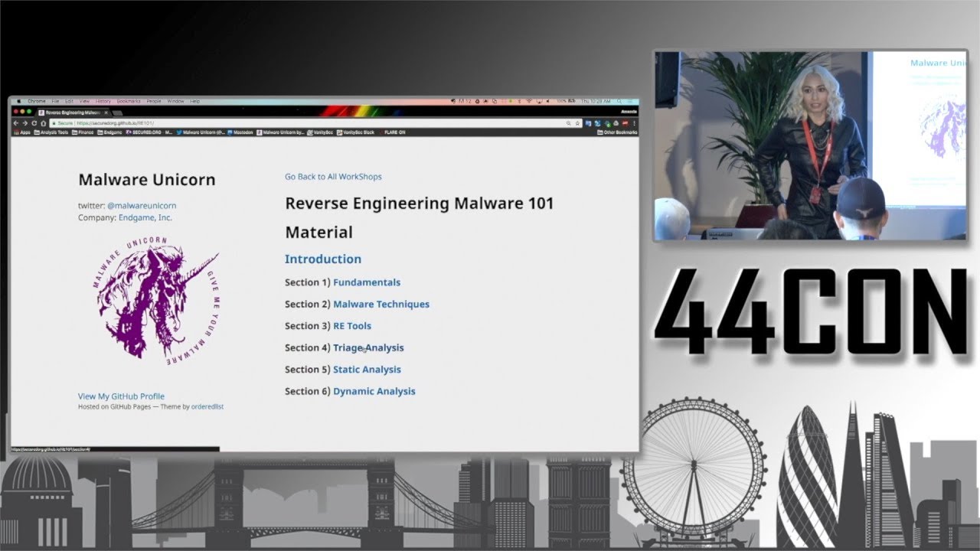Open the Edit menu
The height and width of the screenshot is (551, 980).
pos(69,101)
